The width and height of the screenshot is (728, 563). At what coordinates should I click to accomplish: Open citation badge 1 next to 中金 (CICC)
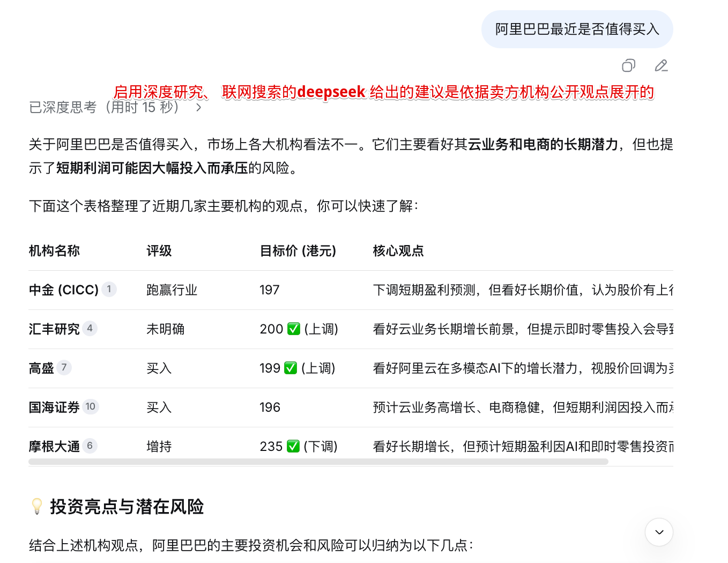pos(109,290)
